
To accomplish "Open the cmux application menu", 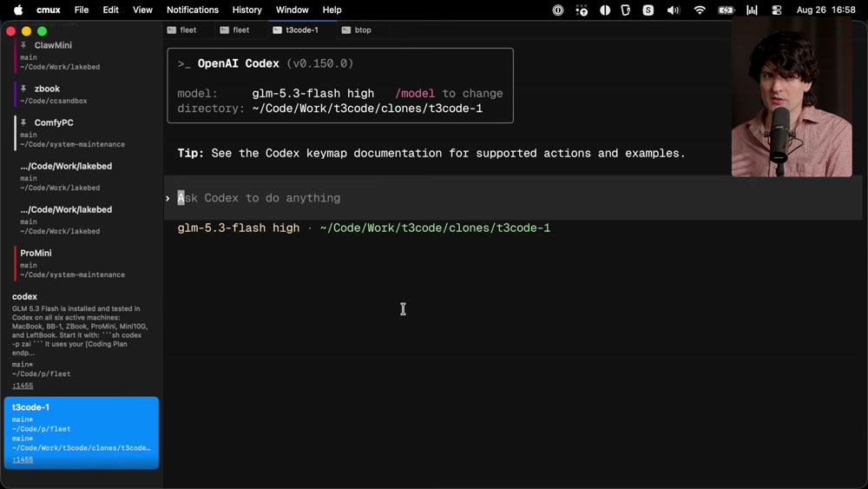I will pos(48,10).
